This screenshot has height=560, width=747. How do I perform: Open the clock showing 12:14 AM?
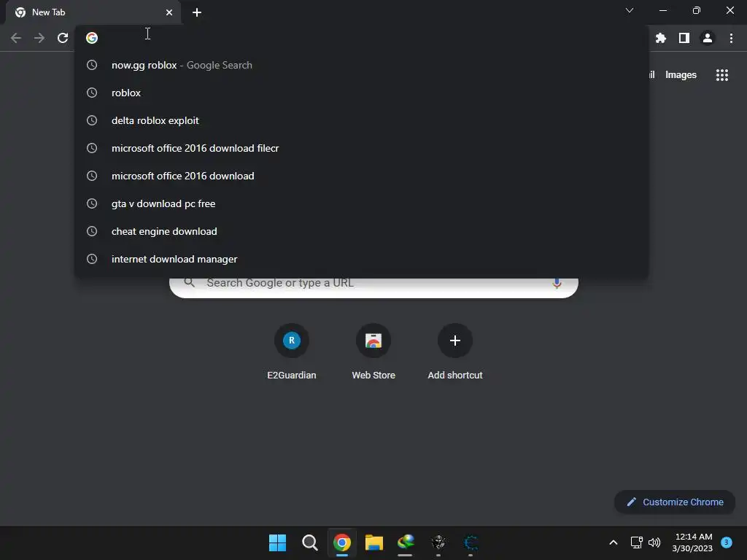click(x=693, y=542)
